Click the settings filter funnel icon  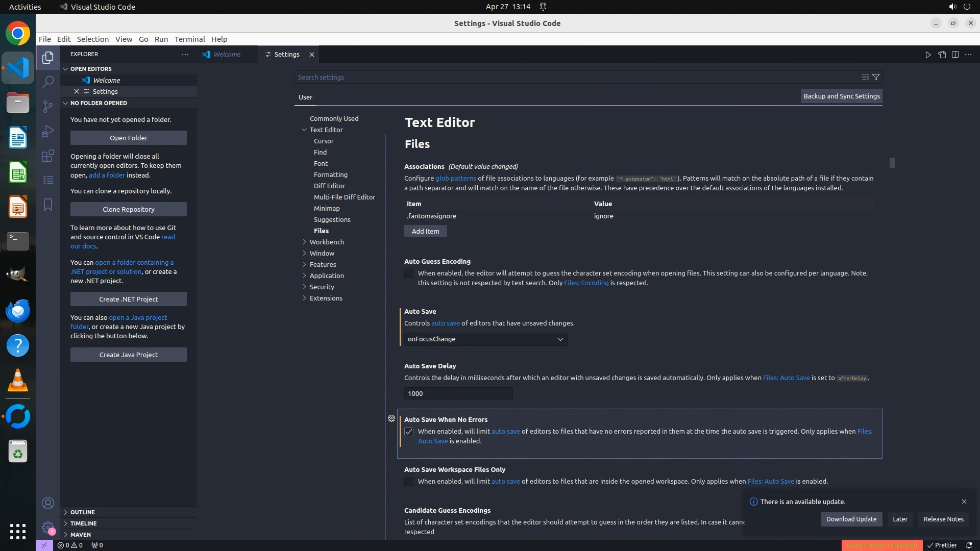tap(876, 77)
